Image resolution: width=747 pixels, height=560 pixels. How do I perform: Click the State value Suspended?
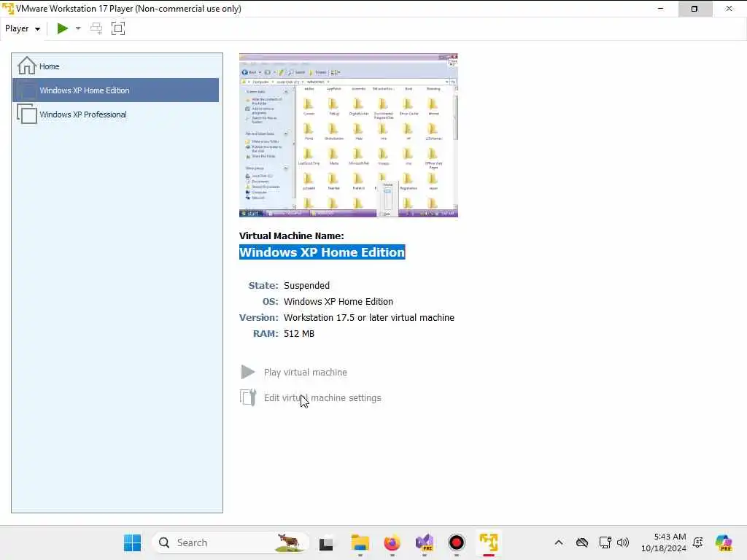pyautogui.click(x=307, y=285)
